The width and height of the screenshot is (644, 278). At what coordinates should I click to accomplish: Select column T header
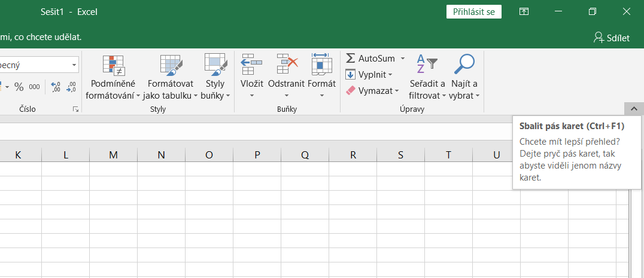(x=448, y=155)
